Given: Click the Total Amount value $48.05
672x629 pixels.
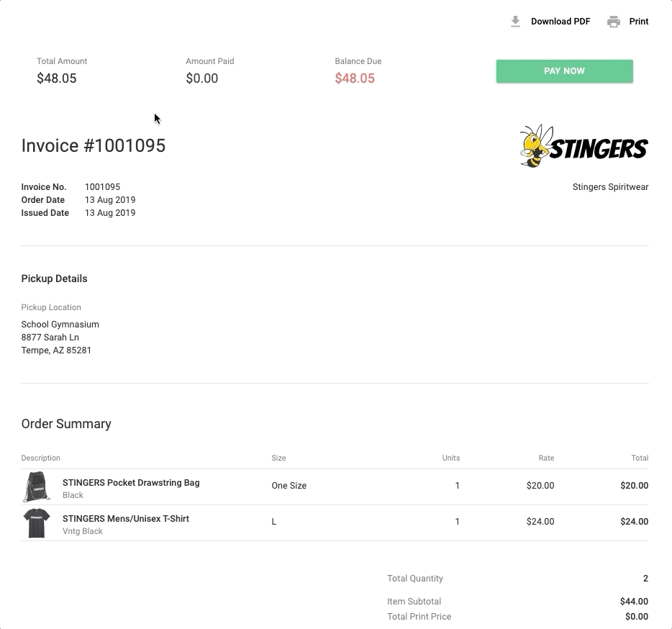Looking at the screenshot, I should coord(57,78).
